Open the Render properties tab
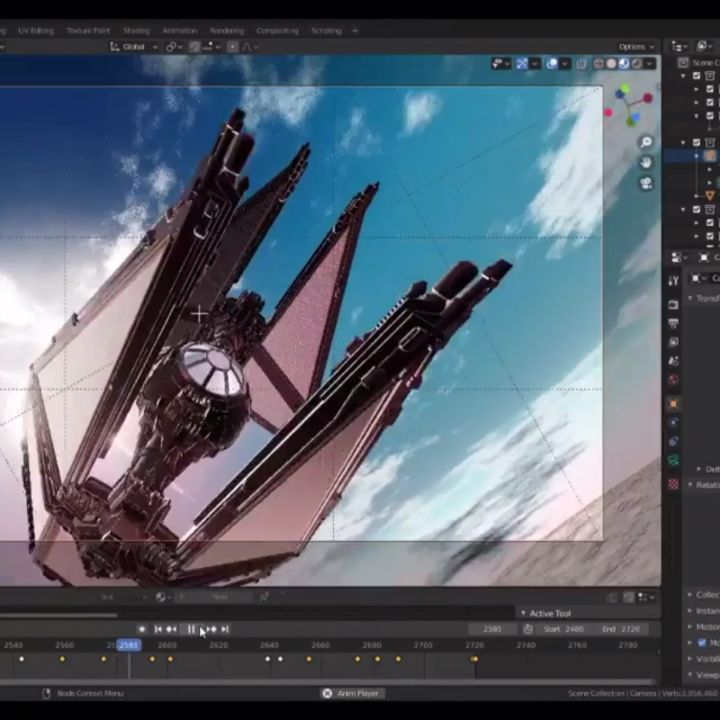720x720 pixels. coord(673,304)
